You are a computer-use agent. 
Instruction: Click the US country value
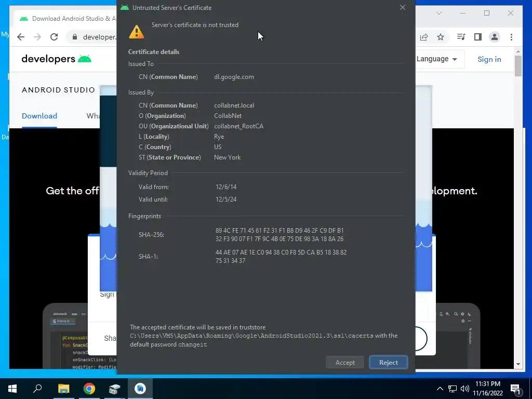coord(218,147)
